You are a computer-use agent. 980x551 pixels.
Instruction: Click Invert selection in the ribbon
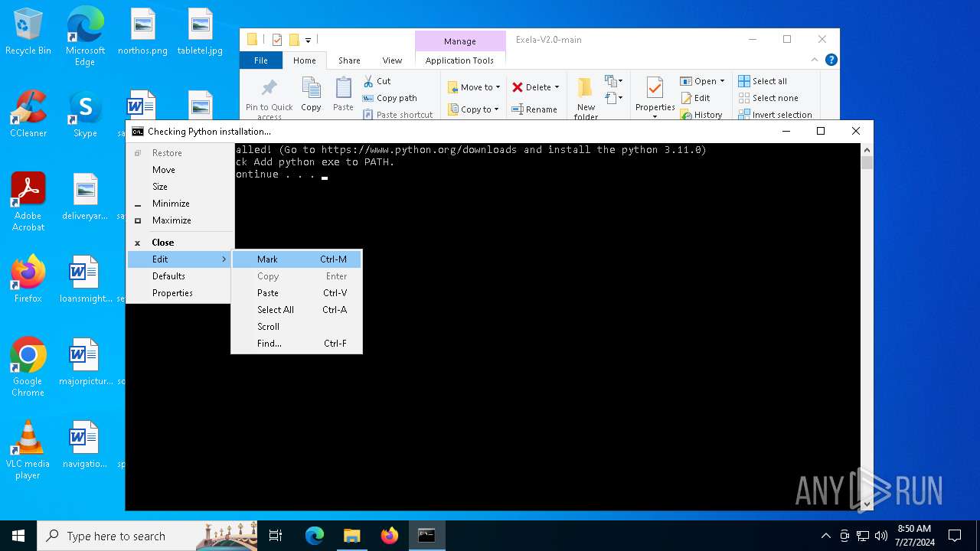click(x=775, y=115)
